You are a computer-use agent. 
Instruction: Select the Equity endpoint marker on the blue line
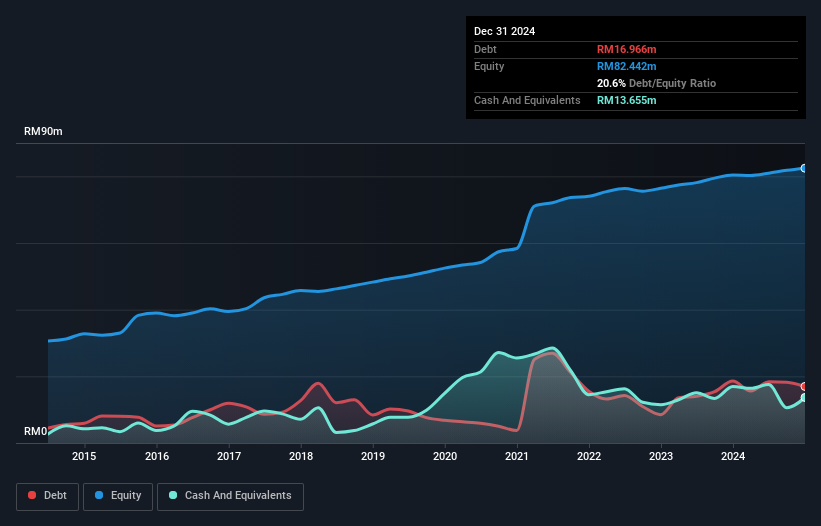[804, 168]
